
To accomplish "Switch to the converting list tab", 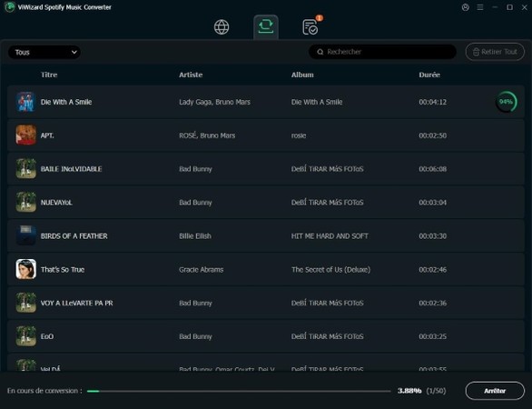I will 266,27.
